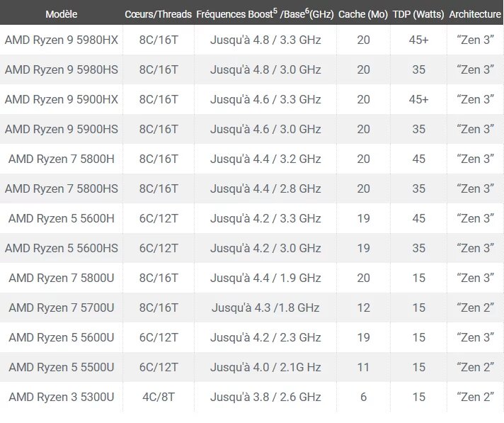The width and height of the screenshot is (504, 423).
Task: Select the AMD Ryzen 9 5980HX cell
Action: click(x=62, y=40)
